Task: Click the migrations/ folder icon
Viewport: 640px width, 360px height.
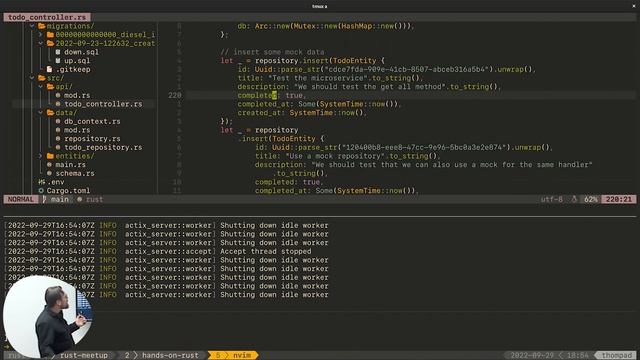Action: (x=42, y=26)
